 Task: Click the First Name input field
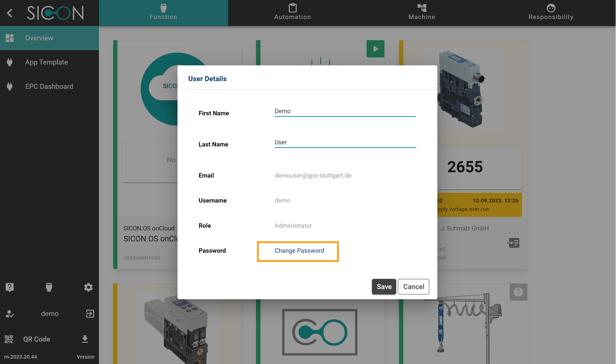345,111
